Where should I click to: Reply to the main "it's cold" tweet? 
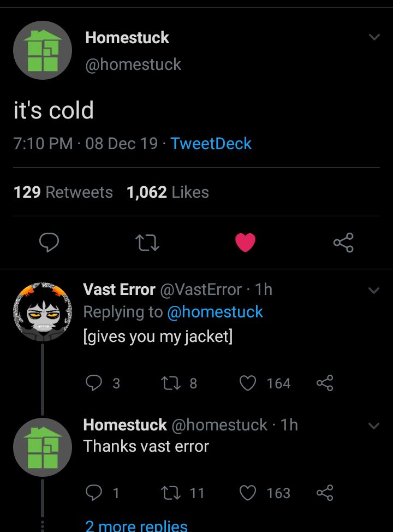pos(49,243)
